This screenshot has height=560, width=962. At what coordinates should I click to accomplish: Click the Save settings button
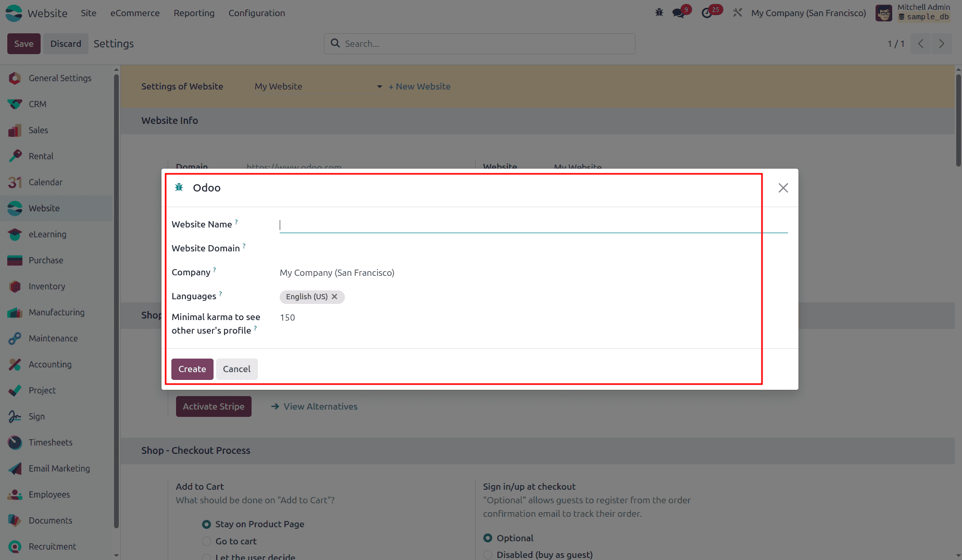pos(24,44)
